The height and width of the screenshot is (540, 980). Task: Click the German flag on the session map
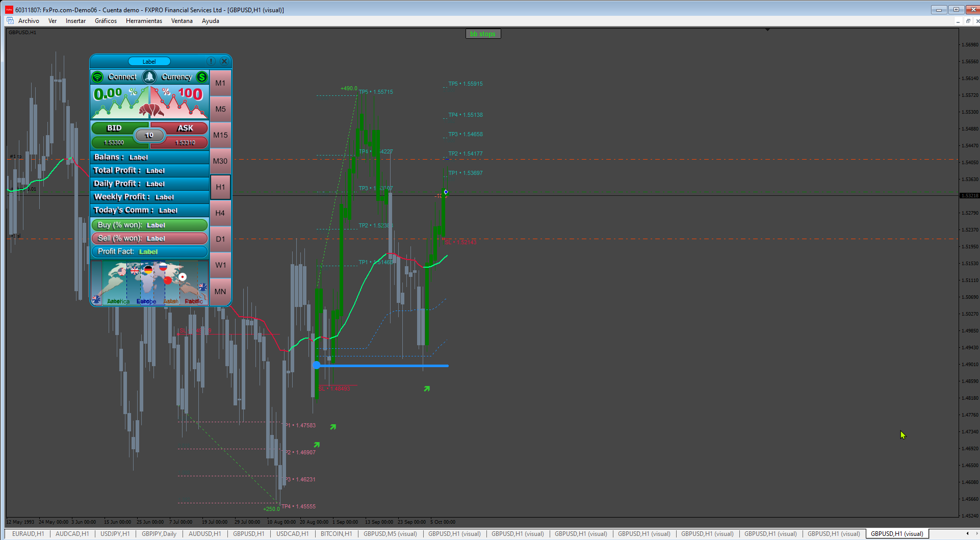[148, 269]
